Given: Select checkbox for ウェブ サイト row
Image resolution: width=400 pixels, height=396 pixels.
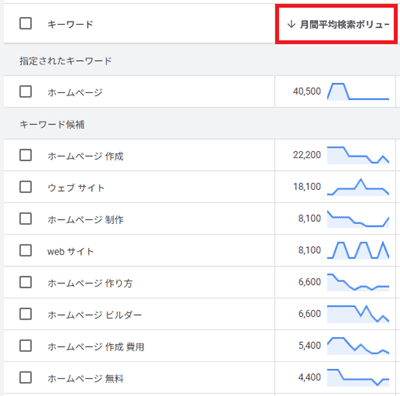Looking at the screenshot, I should (26, 187).
